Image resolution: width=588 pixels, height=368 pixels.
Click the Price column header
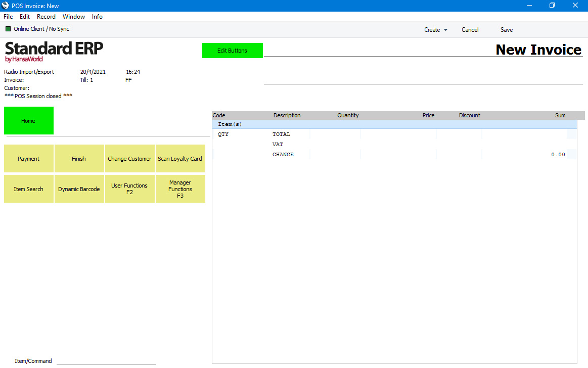[428, 115]
